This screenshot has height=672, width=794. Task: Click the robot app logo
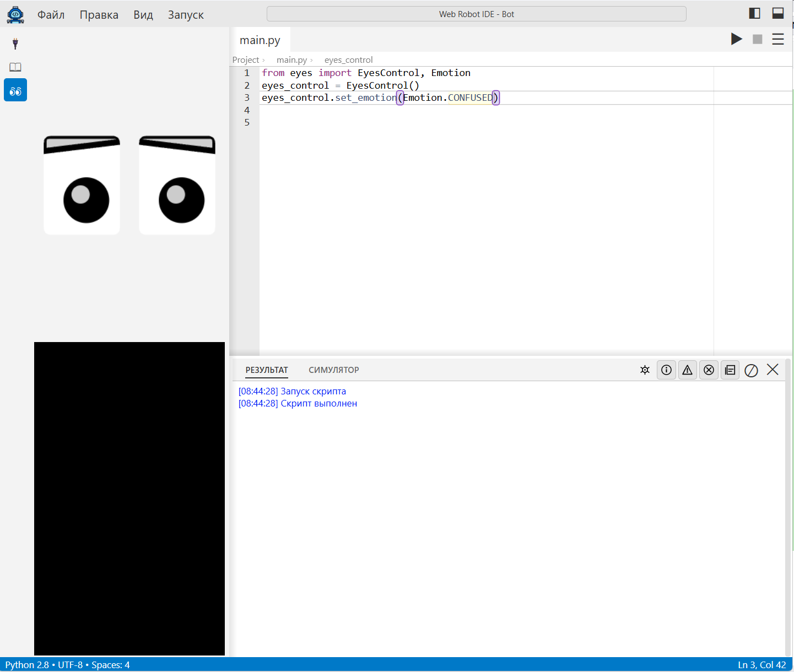point(15,14)
